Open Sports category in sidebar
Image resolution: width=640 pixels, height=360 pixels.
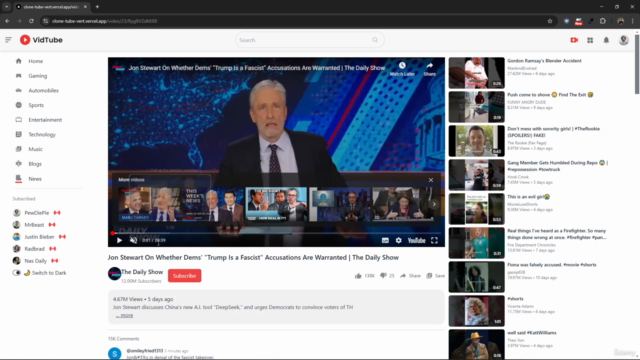(36, 105)
